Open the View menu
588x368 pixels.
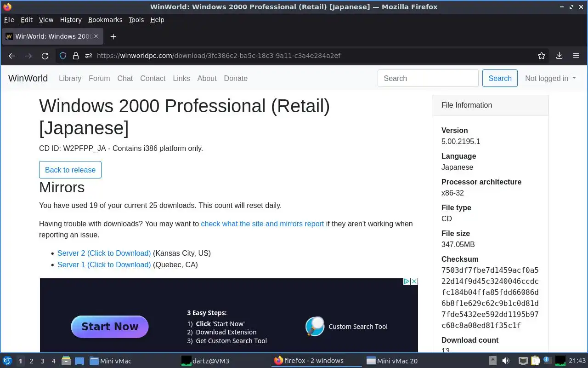tap(46, 20)
